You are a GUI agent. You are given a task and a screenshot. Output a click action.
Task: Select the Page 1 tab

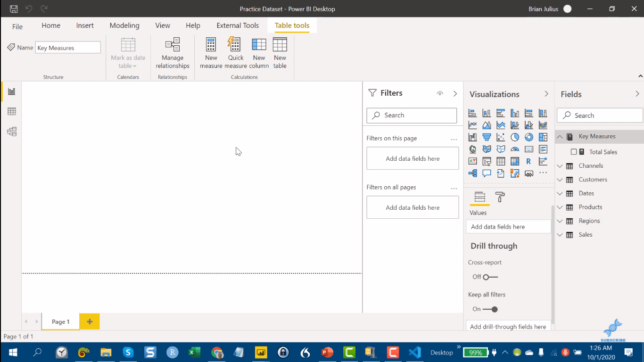(x=60, y=321)
